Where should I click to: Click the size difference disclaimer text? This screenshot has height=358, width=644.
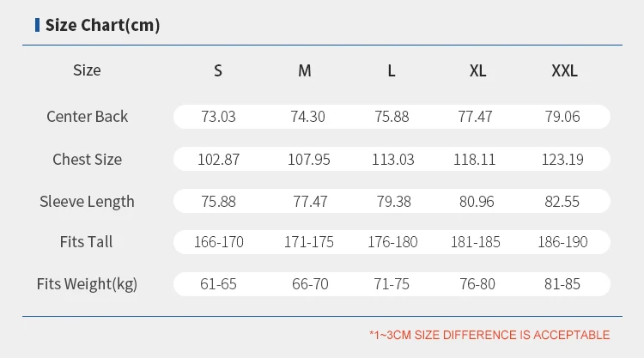(489, 335)
